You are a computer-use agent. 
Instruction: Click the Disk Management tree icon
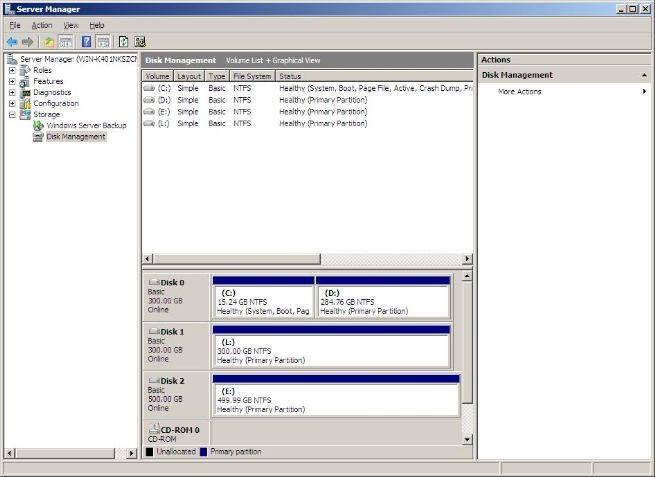click(x=38, y=137)
